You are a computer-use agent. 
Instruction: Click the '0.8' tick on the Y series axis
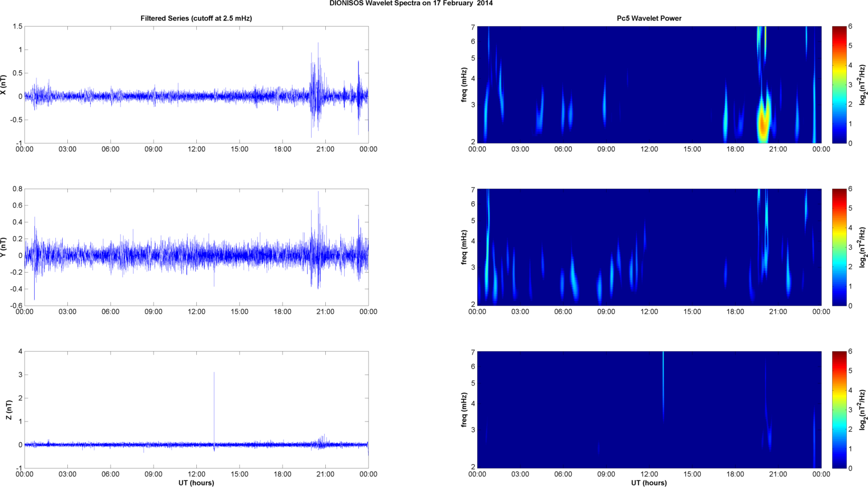point(17,189)
